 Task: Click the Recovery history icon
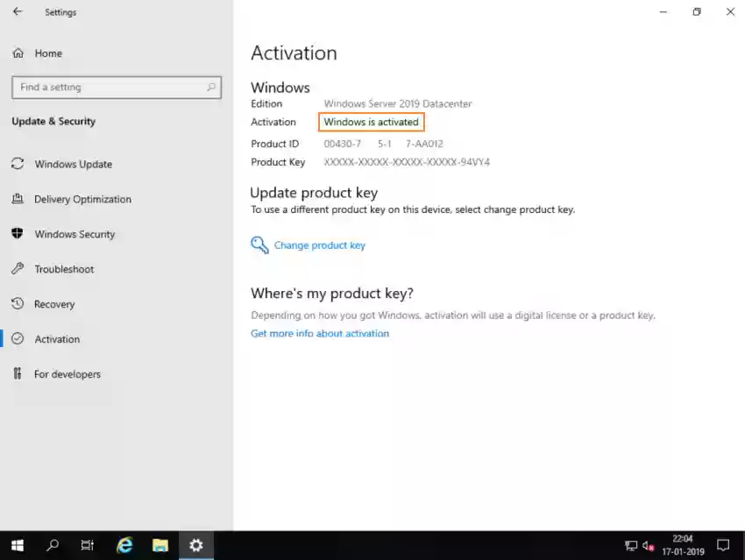pyautogui.click(x=18, y=303)
